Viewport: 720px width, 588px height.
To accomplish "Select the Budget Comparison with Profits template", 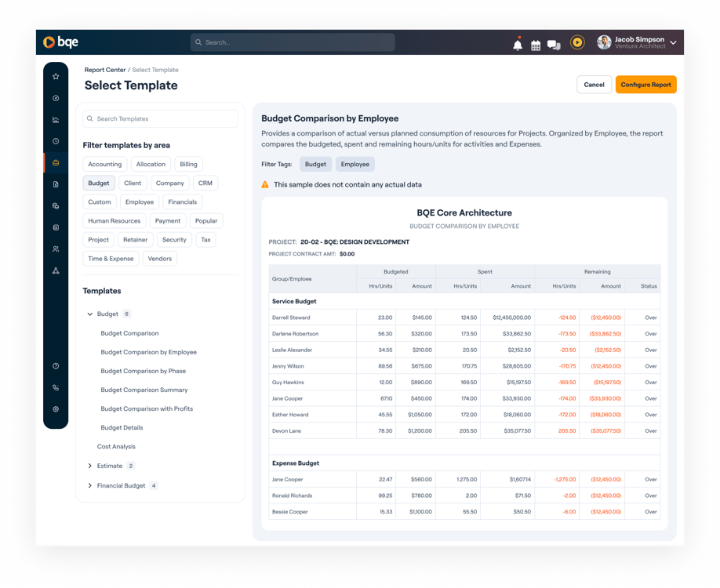I will pyautogui.click(x=147, y=408).
